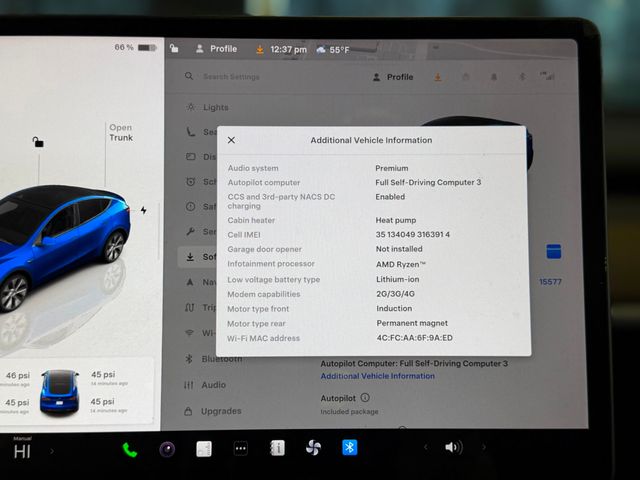Raise volume with right chevron

pos(484,447)
